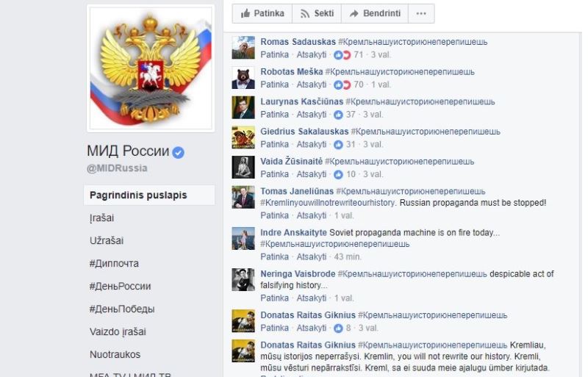This screenshot has height=377, width=588.
Task: Click like icon on Laurynas Kasčiūnas comment
Action: (338, 115)
